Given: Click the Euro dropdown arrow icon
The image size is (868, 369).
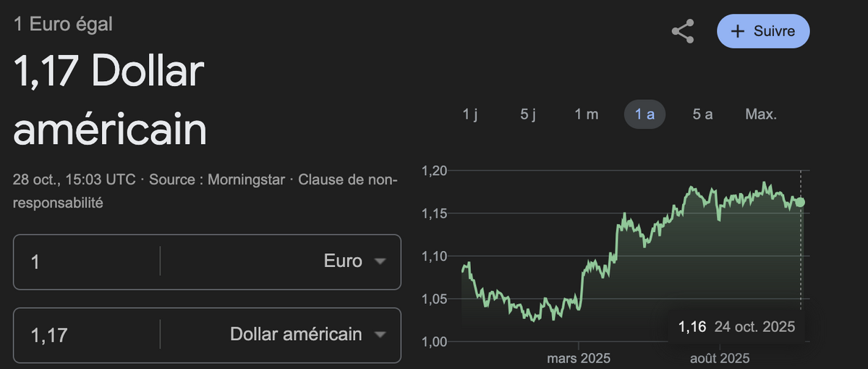Looking at the screenshot, I should (380, 262).
